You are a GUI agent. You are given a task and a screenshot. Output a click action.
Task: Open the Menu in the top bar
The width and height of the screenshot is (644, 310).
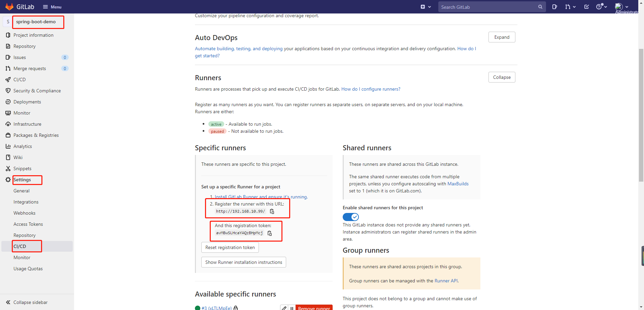(x=52, y=7)
